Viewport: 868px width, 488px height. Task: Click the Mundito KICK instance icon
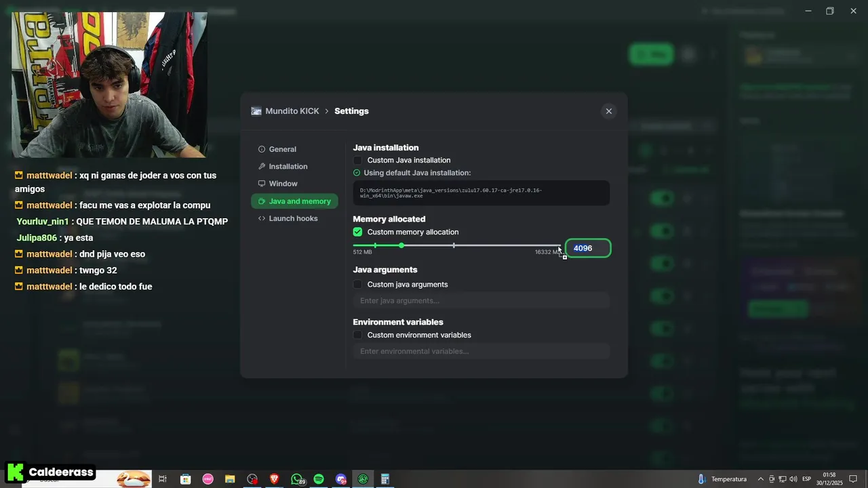[256, 111]
